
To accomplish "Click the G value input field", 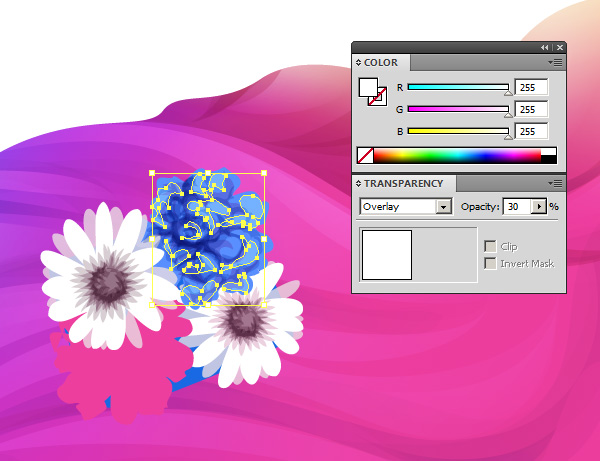I will 530,109.
